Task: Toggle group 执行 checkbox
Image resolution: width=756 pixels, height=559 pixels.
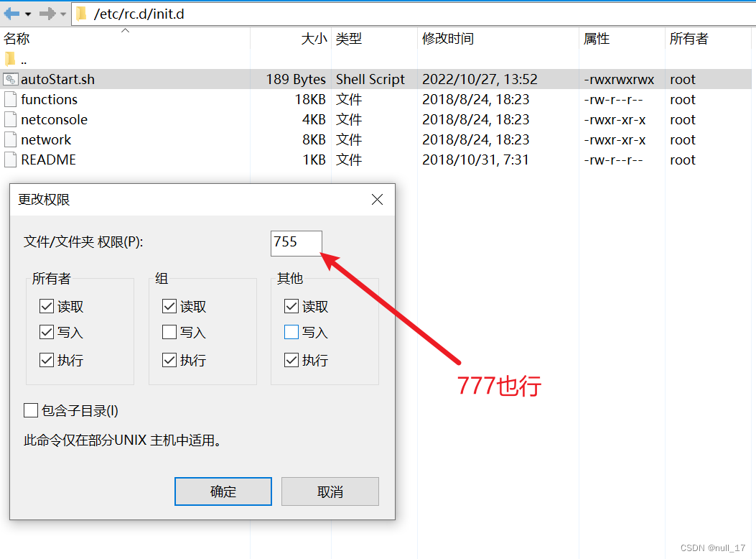Action: pos(169,360)
